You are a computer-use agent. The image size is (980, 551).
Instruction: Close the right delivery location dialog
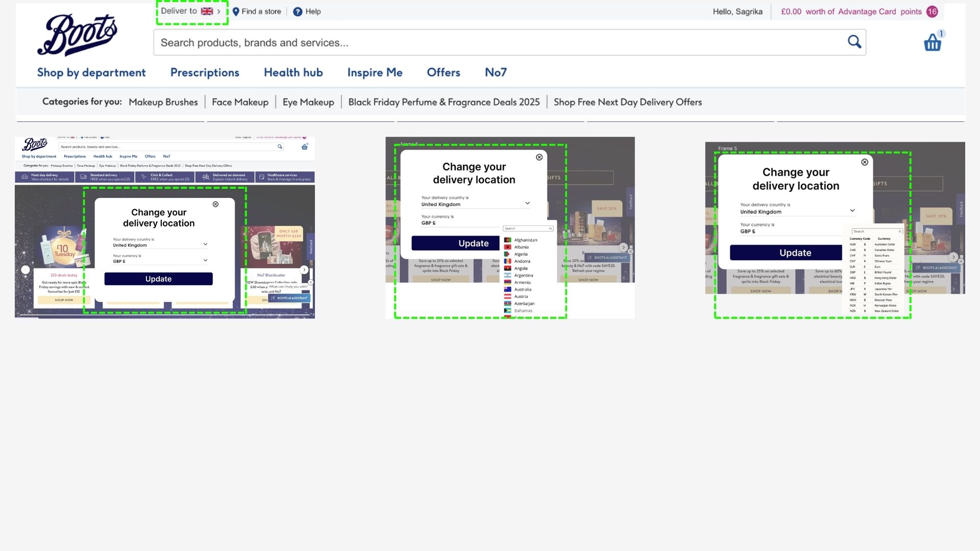pos(865,162)
